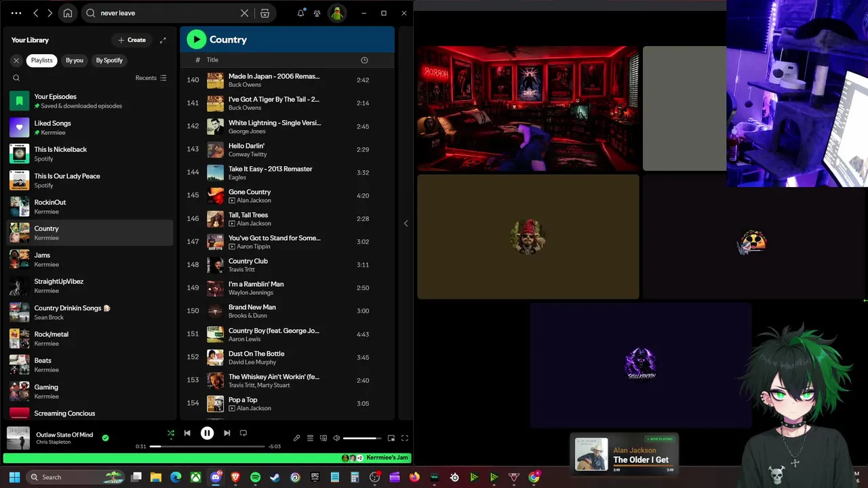Open Brooks & Dunn artist link

[x=248, y=316]
